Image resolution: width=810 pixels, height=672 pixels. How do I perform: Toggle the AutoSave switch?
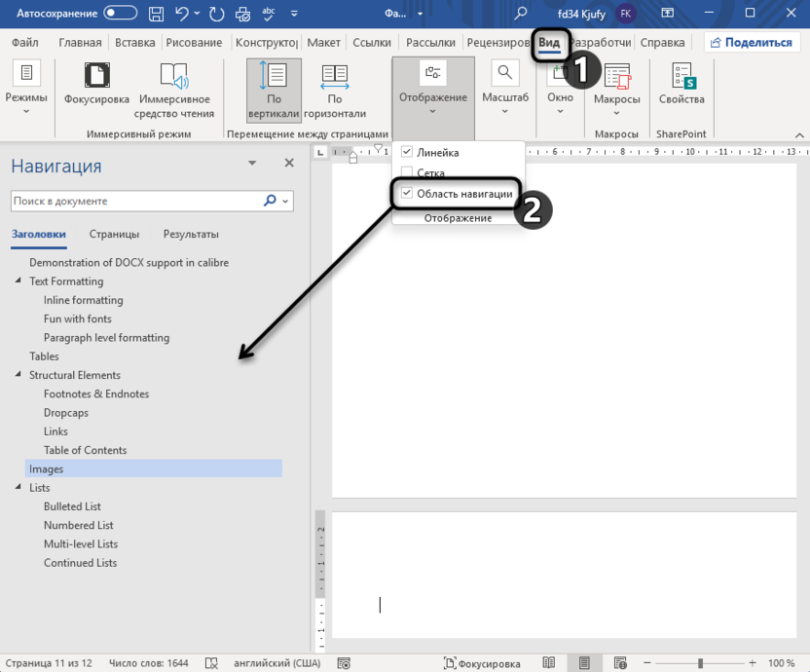[x=121, y=13]
